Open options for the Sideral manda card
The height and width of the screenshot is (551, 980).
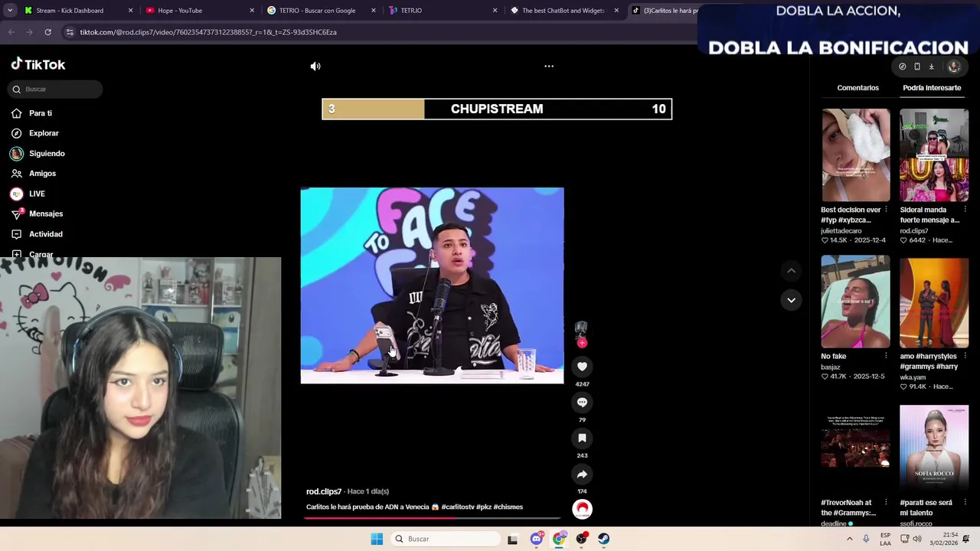coord(965,210)
